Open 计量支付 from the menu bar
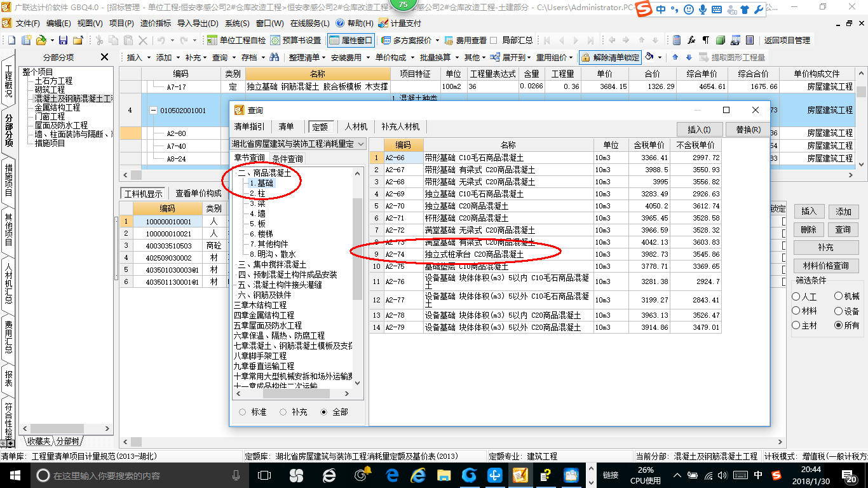This screenshot has width=868, height=488. pos(400,23)
